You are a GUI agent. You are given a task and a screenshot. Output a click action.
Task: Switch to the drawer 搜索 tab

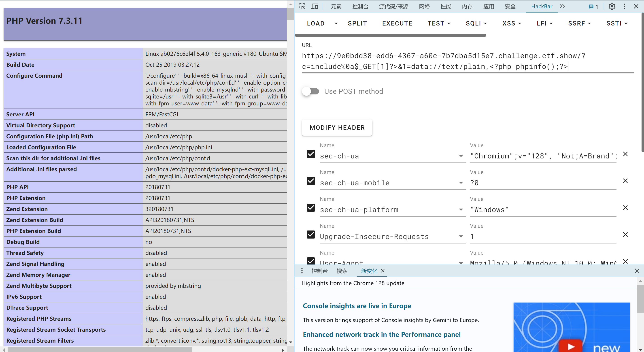tap(342, 271)
